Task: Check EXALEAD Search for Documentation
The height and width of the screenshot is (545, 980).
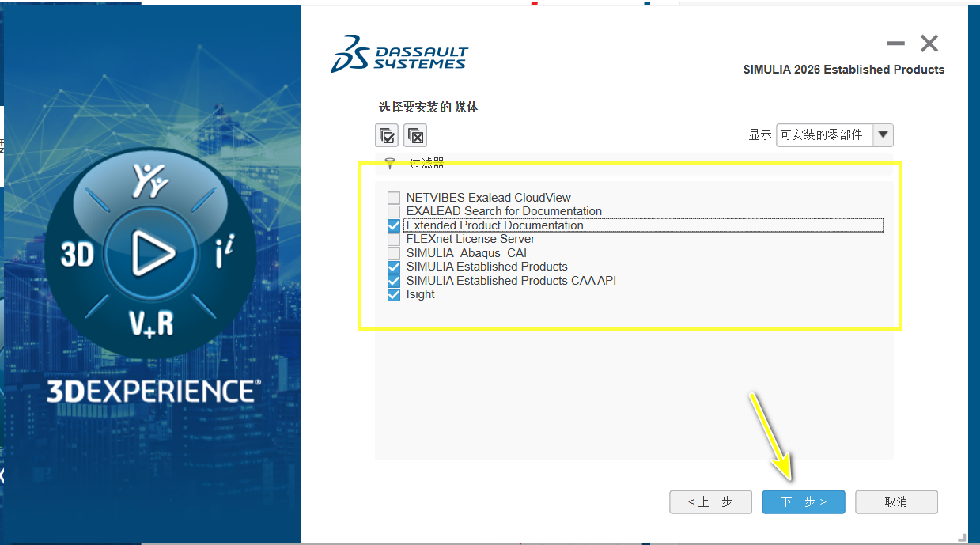Action: (x=394, y=211)
